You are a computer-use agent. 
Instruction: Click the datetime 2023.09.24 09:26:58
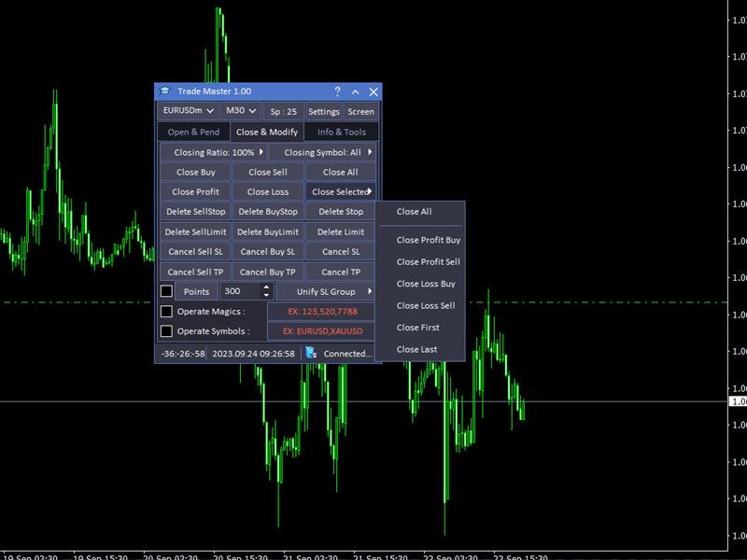(253, 354)
